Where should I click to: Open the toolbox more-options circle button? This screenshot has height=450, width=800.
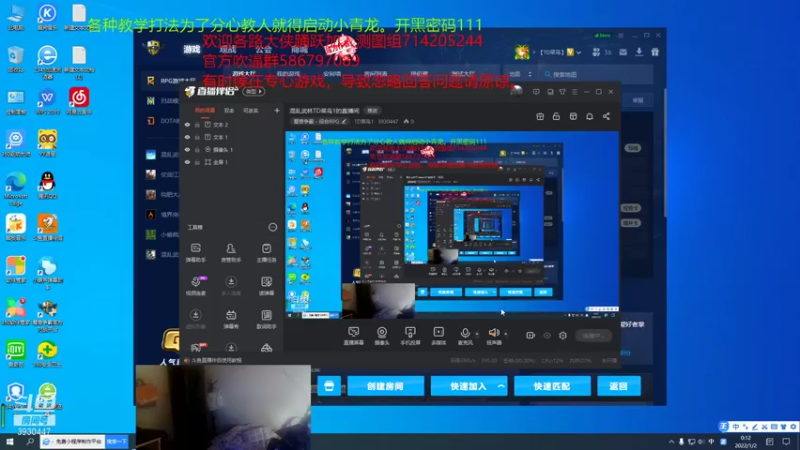[x=273, y=227]
